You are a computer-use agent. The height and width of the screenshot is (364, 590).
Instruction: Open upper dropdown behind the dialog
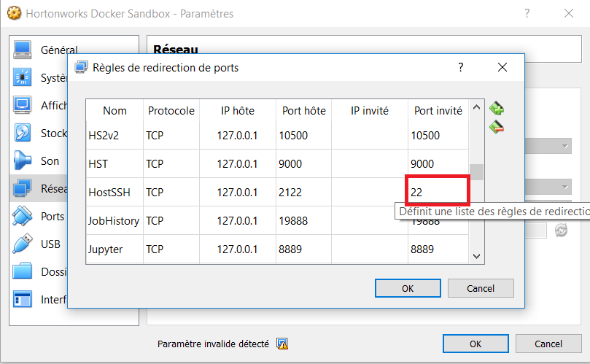548,146
